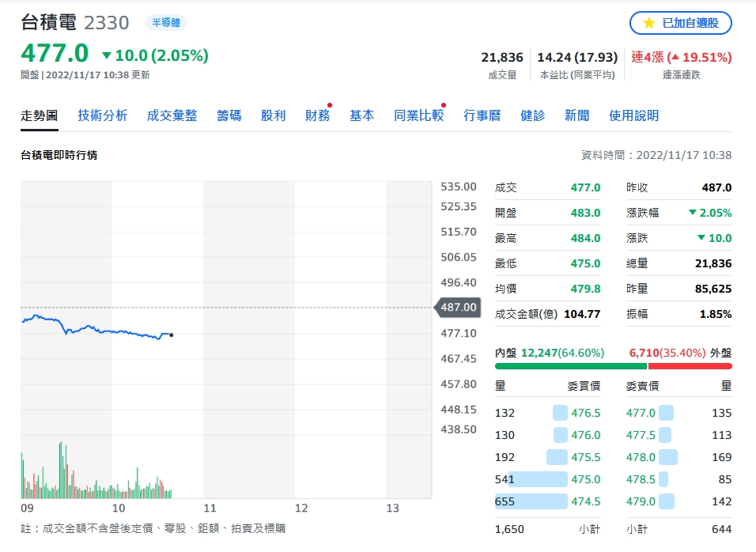Open the 技術分析 tab
Viewport: 756px width, 552px height.
click(102, 115)
